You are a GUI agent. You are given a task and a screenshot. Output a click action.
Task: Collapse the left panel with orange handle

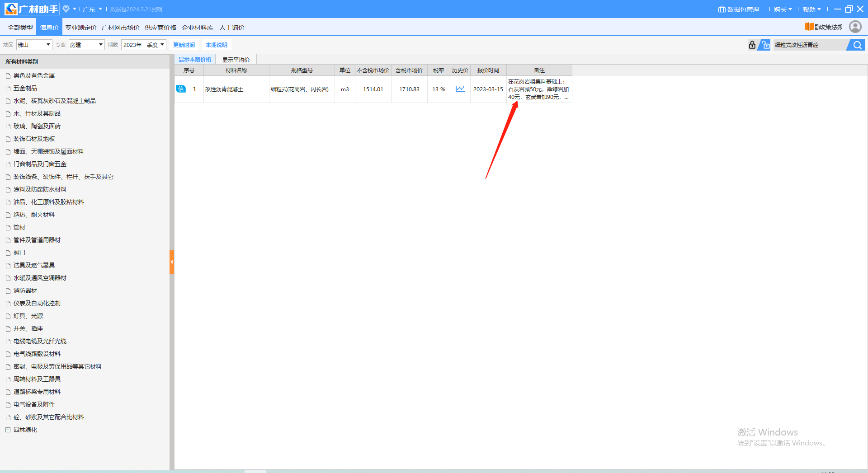click(x=172, y=262)
